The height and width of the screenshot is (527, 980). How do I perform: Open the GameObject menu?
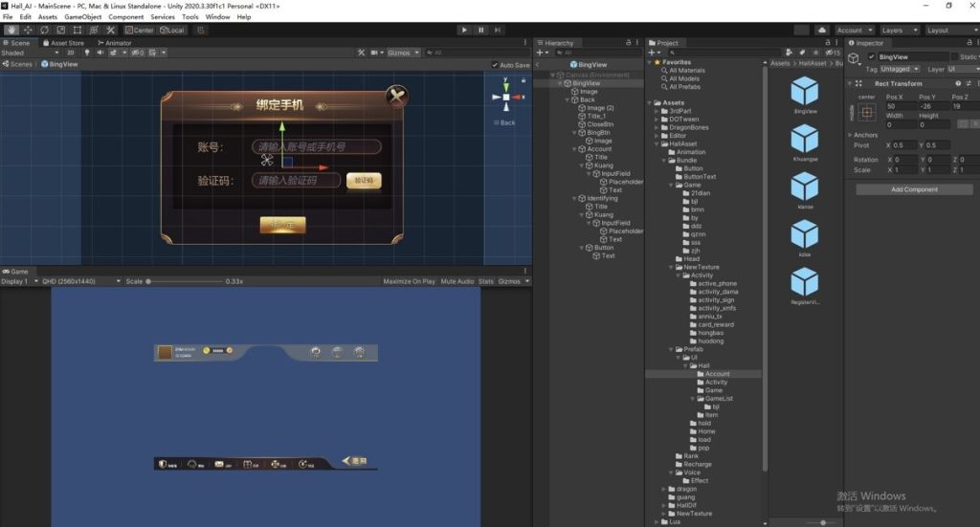click(82, 17)
